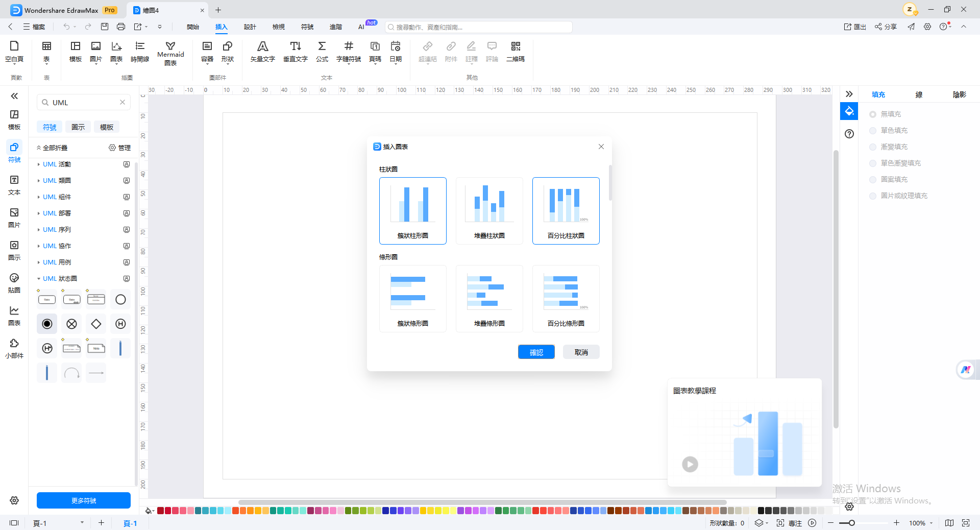Click the save icon in quick toolbar
The height and width of the screenshot is (530, 980).
(105, 27)
